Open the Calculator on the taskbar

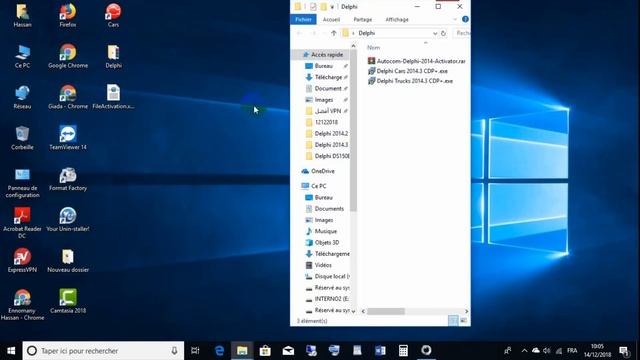pyautogui.click(x=403, y=351)
